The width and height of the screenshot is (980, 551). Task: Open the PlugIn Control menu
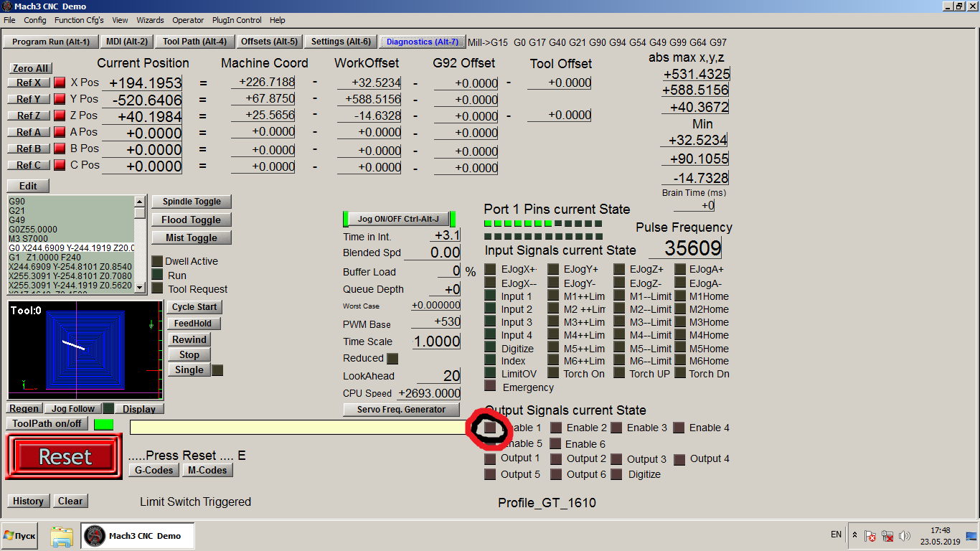237,20
